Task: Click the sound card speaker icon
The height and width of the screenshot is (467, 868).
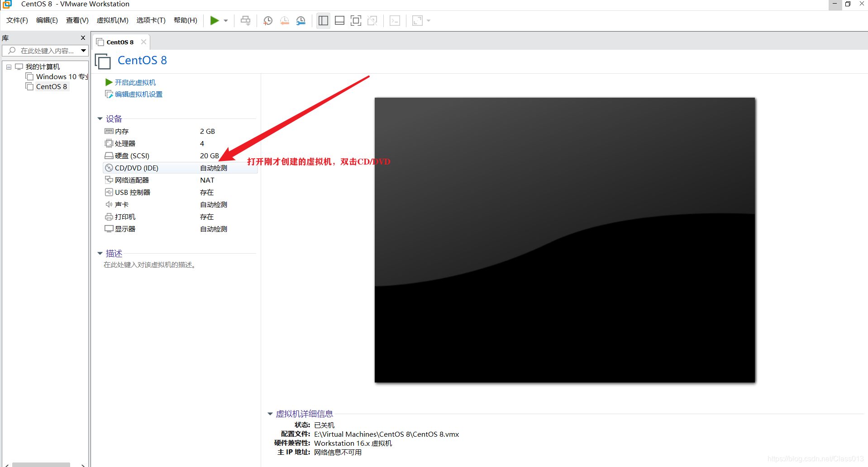Action: [x=109, y=204]
